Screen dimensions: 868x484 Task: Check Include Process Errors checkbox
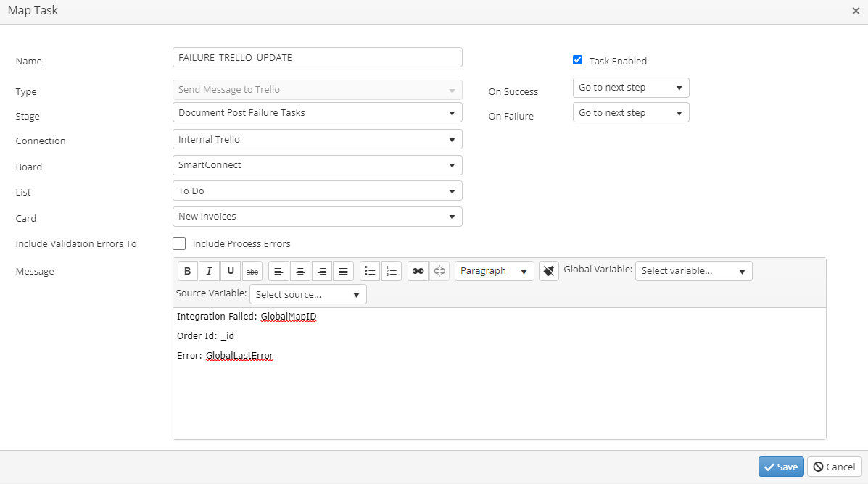179,243
